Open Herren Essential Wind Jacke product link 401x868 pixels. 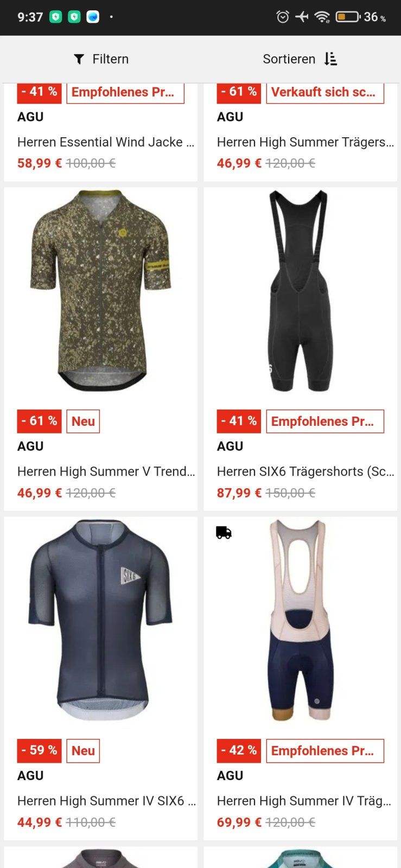(x=106, y=142)
